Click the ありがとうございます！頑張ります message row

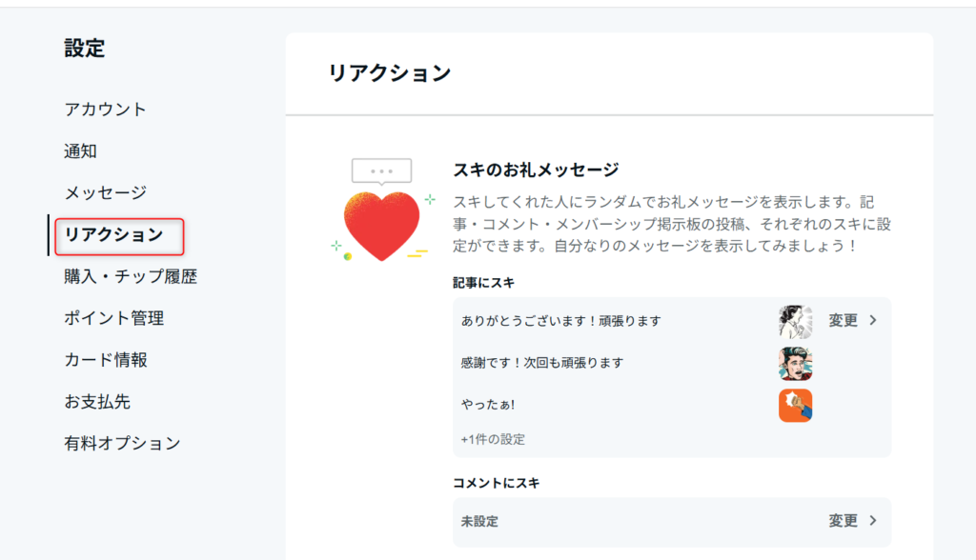(x=560, y=321)
